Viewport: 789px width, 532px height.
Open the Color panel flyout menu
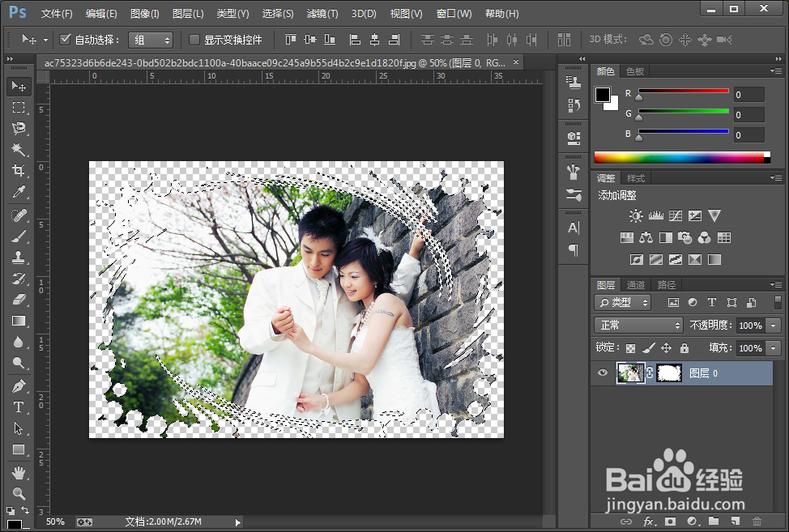point(776,71)
